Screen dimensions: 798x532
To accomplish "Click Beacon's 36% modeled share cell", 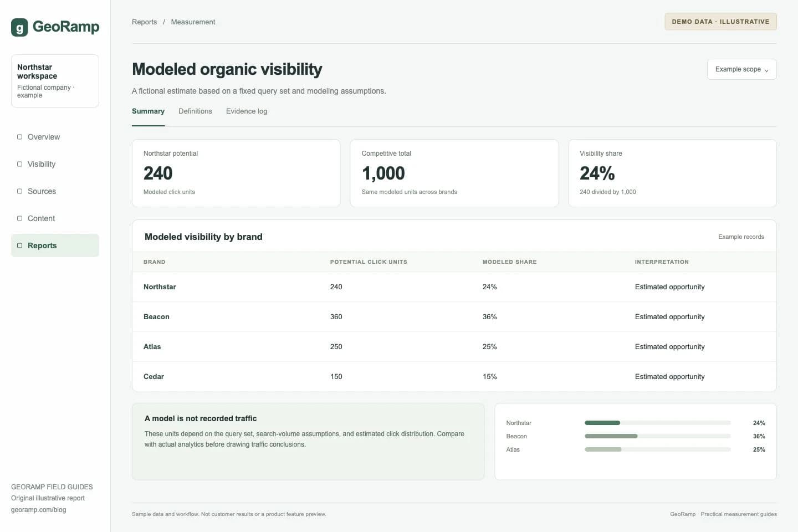I will [489, 317].
